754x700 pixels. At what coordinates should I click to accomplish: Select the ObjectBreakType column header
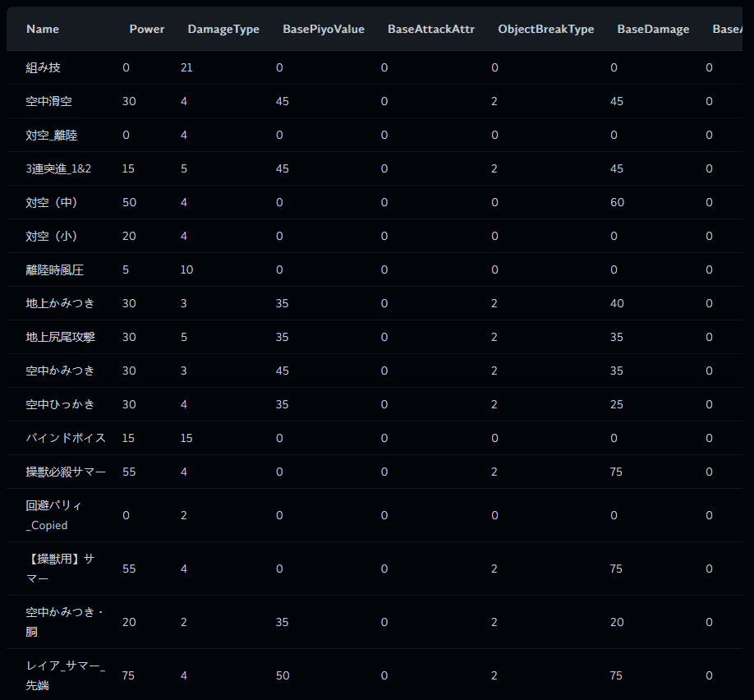pyautogui.click(x=546, y=29)
